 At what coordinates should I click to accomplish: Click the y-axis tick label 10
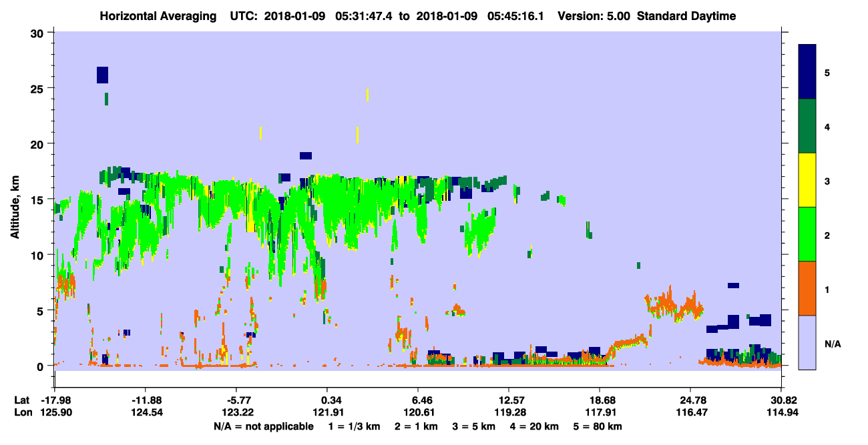click(39, 255)
